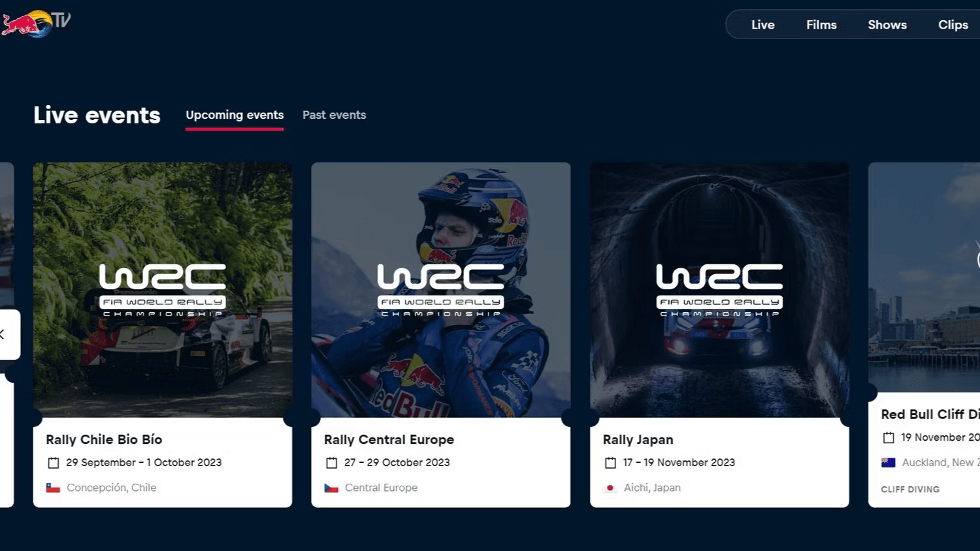980x551 pixels.
Task: Open the Films menu item
Action: 821,25
